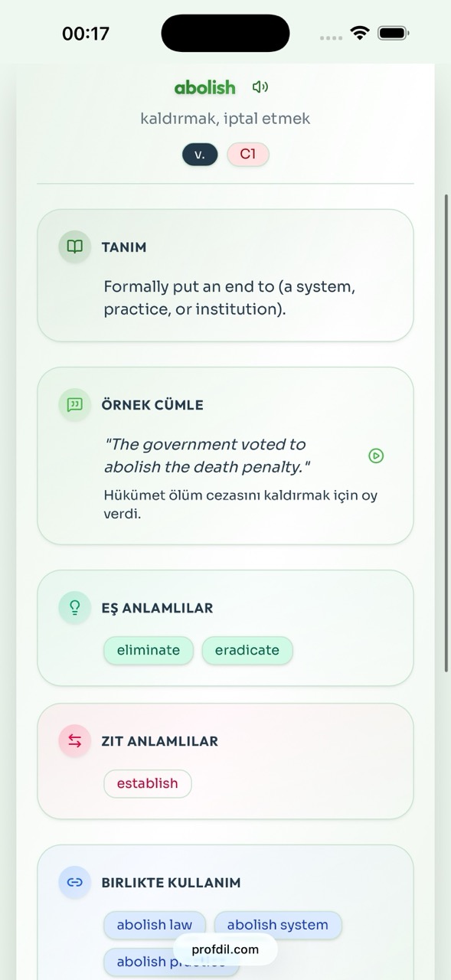This screenshot has width=451, height=980.
Task: Tap the word heading "abolish"
Action: tap(205, 87)
